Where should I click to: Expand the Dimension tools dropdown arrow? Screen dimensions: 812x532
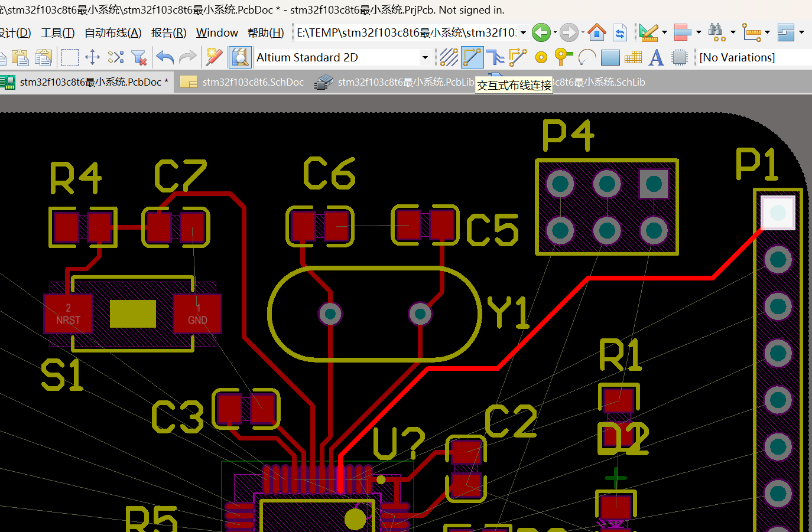point(767,32)
